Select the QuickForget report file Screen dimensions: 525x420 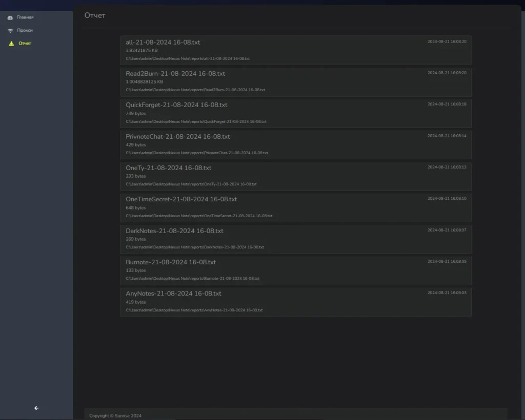coord(176,104)
